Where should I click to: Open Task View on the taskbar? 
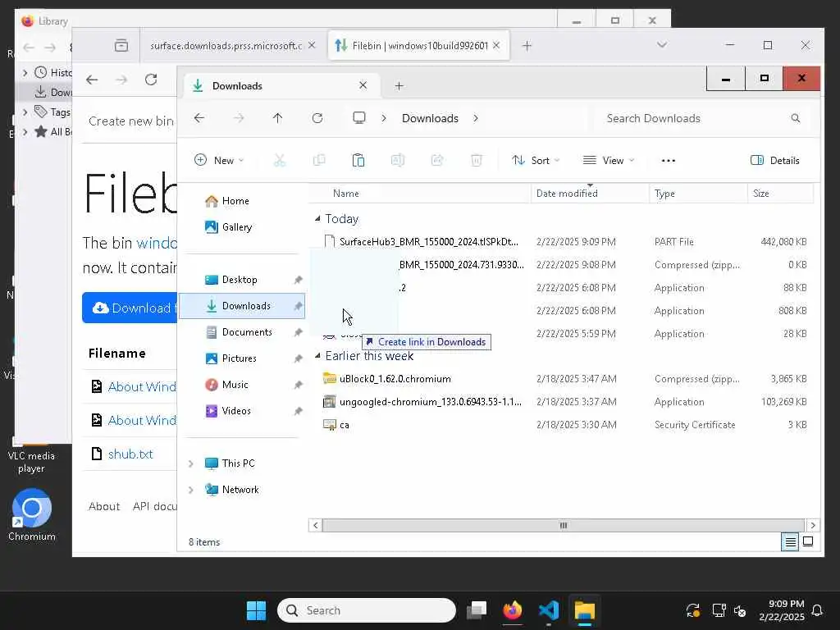point(477,610)
